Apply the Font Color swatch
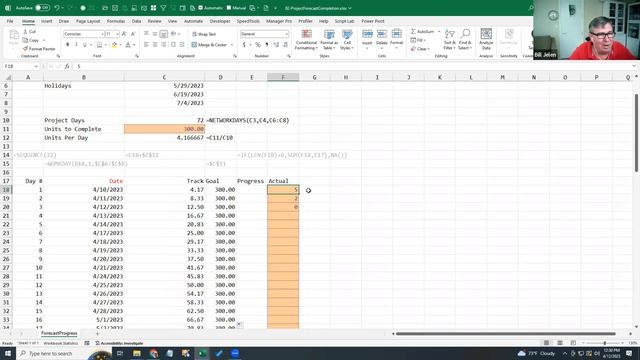Viewport: 640px width, 360px height. pos(128,45)
